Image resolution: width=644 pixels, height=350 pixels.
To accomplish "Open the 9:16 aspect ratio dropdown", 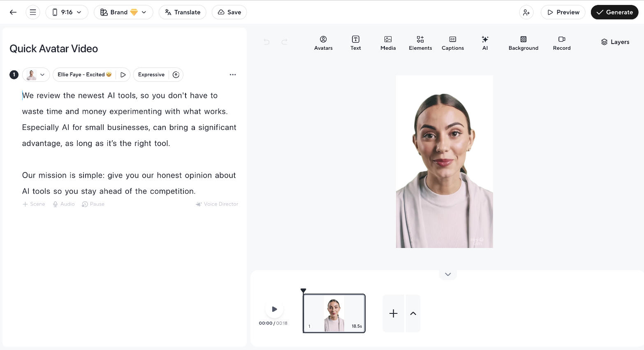I will pyautogui.click(x=67, y=12).
